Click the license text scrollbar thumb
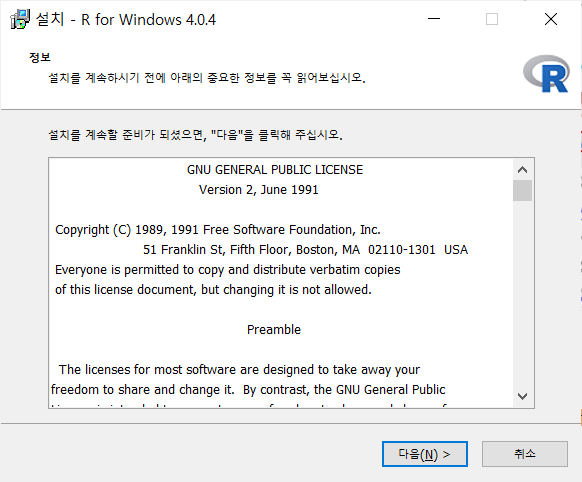 [522, 190]
